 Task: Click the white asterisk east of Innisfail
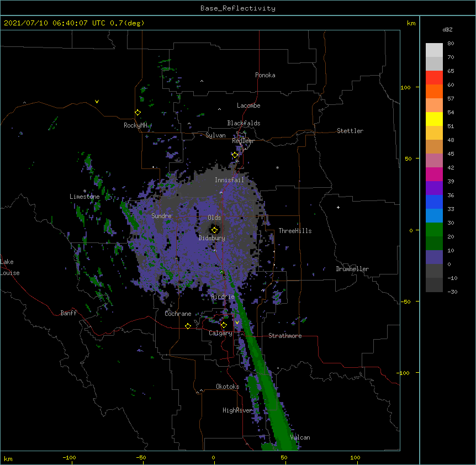tap(277, 167)
